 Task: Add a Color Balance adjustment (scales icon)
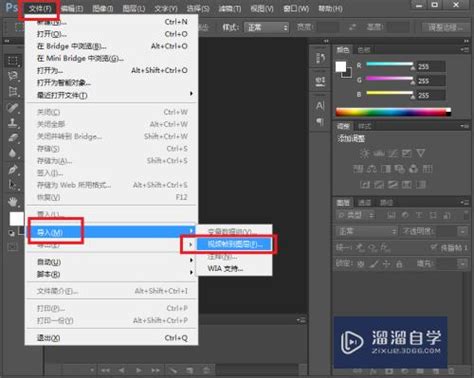pos(372,169)
